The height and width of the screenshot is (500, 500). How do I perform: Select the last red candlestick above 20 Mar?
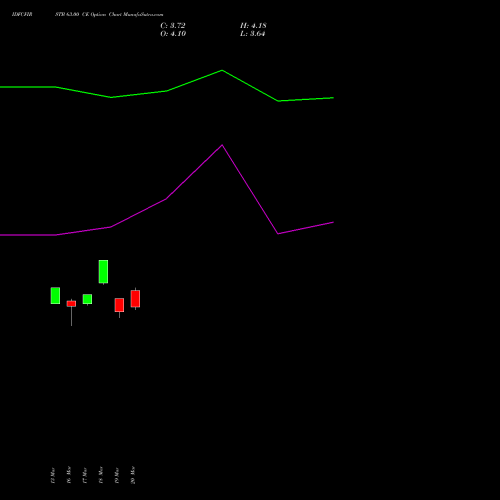coord(135,298)
